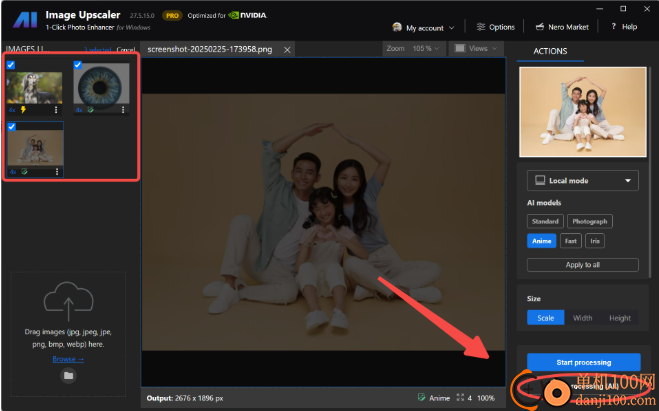Uncheck the family photo thumbnail checkbox

coord(12,126)
